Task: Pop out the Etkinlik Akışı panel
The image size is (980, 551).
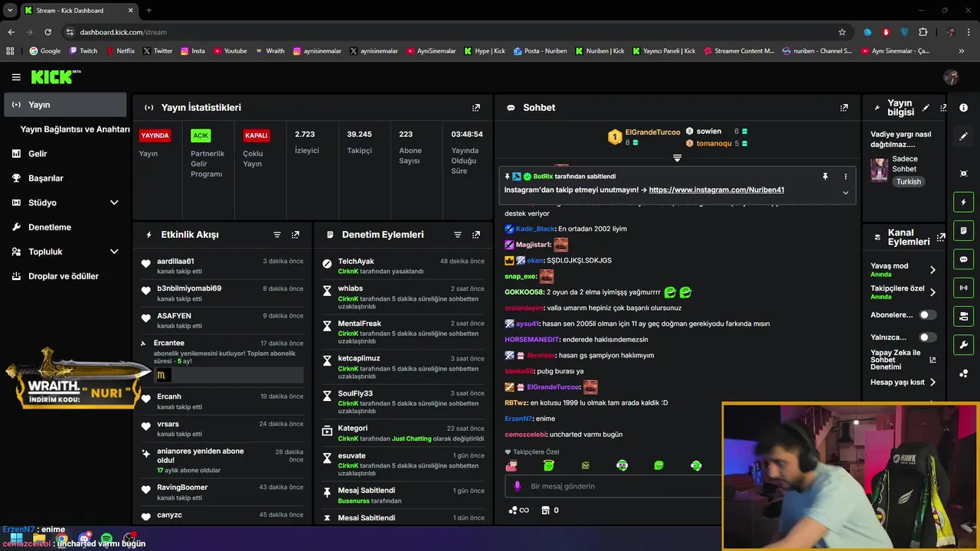Action: (296, 235)
